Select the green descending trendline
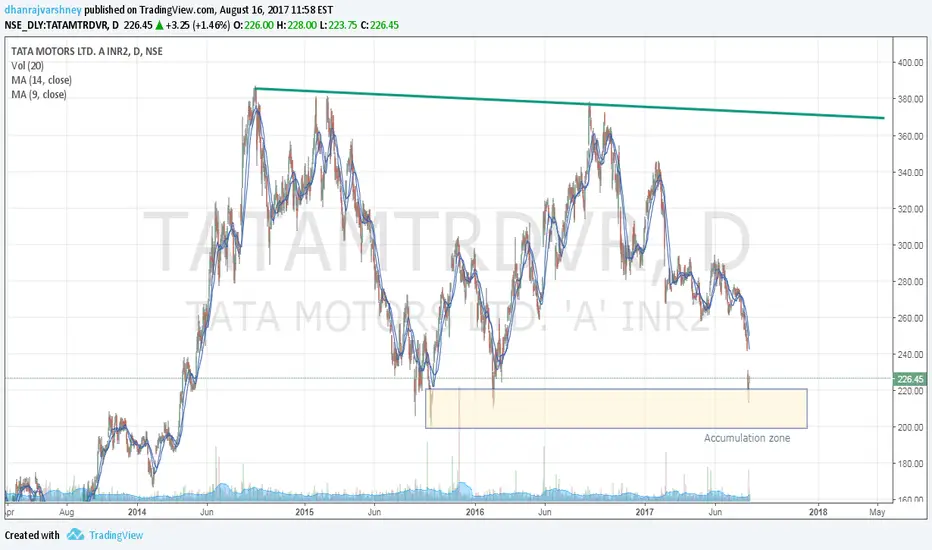Screen dimensions: 932x550 click(x=569, y=103)
